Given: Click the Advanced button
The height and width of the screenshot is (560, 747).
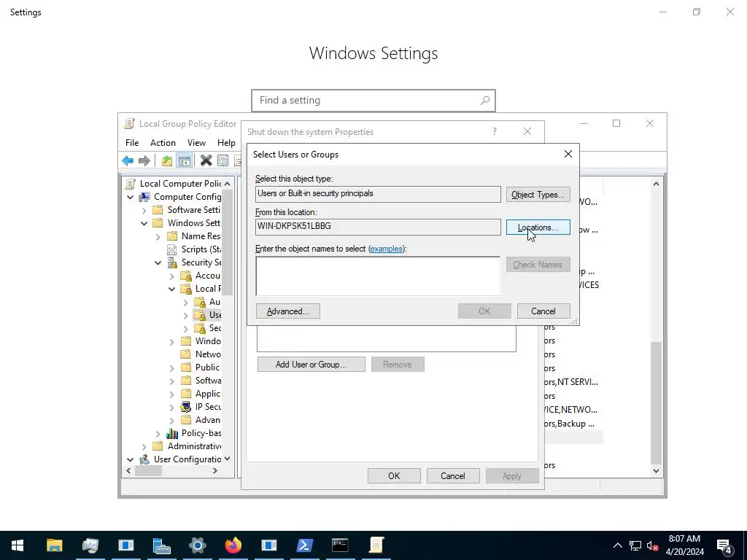Looking at the screenshot, I should pos(287,311).
